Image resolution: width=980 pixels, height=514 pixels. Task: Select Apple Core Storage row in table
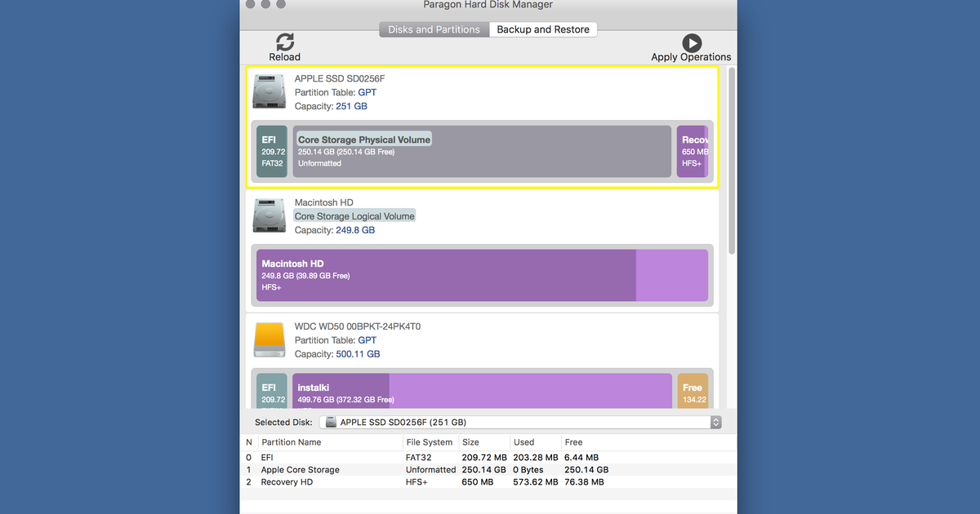488,470
